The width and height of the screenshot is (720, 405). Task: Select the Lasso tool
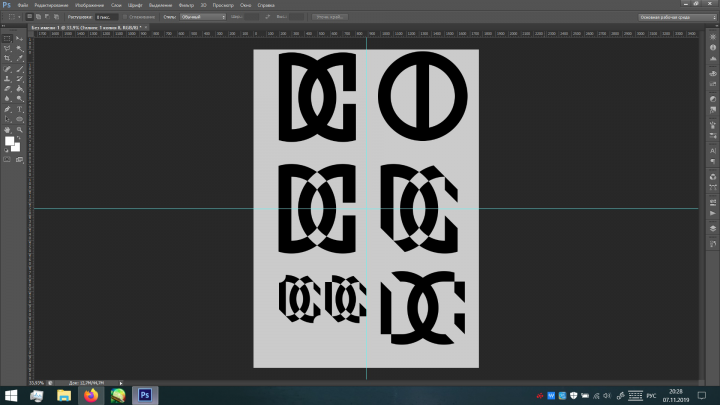coord(7,49)
